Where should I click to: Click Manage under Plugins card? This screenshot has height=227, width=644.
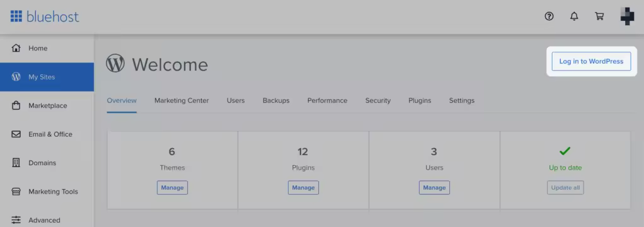pyautogui.click(x=303, y=187)
